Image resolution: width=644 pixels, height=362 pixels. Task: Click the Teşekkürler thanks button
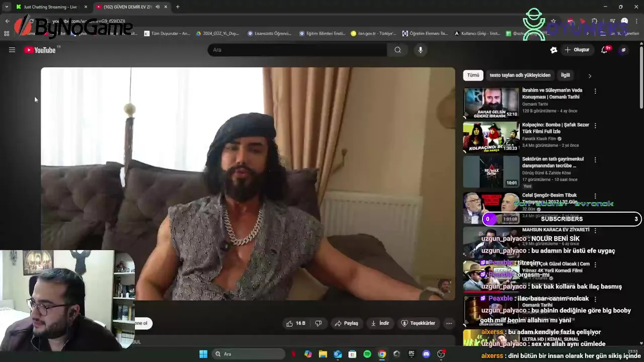[x=418, y=323]
